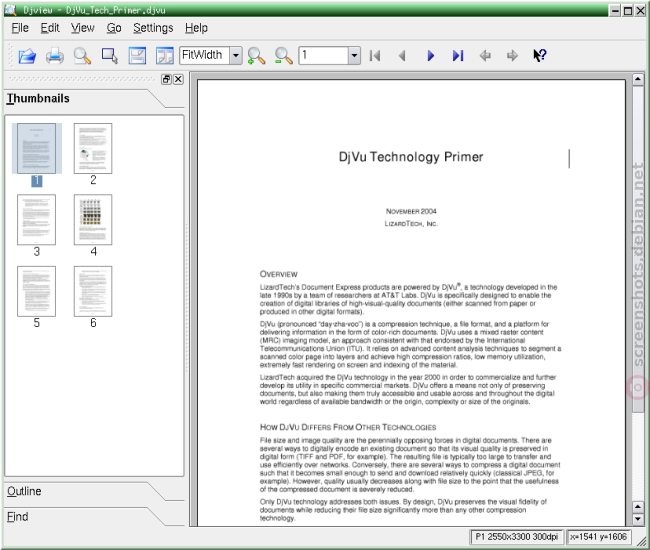Switch to continuous layout icon
Screen dimensions: 650x550
click(137, 56)
